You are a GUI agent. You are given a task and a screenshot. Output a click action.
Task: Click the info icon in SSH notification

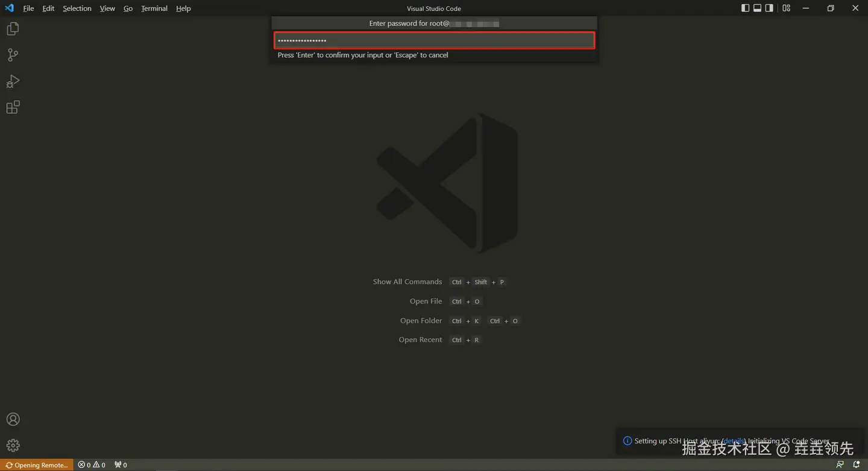click(x=627, y=441)
